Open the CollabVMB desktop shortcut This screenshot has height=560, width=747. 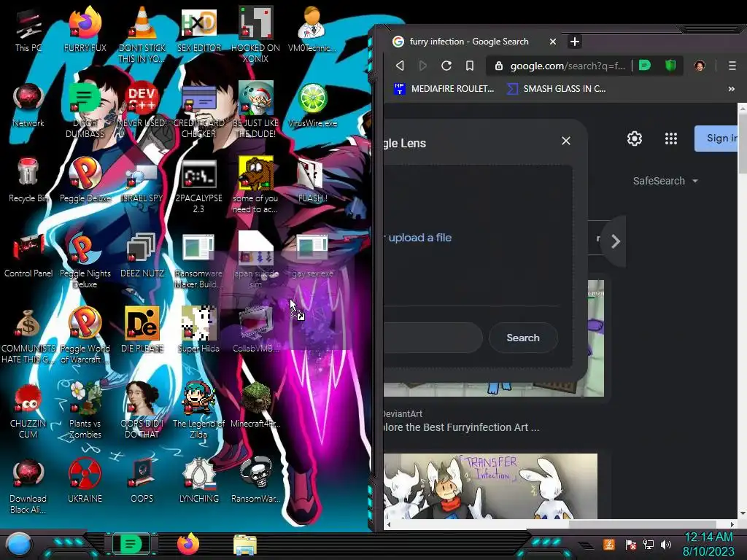pos(255,331)
